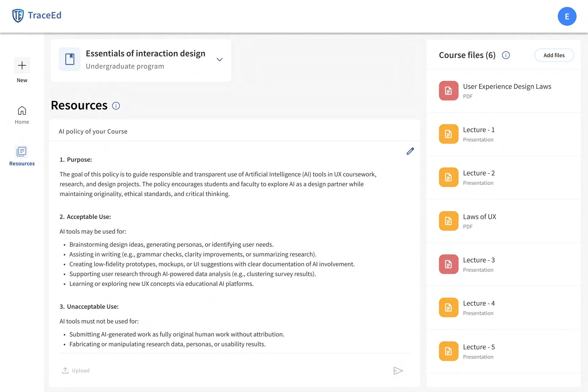Open User Experience Design Laws PDF

click(507, 86)
